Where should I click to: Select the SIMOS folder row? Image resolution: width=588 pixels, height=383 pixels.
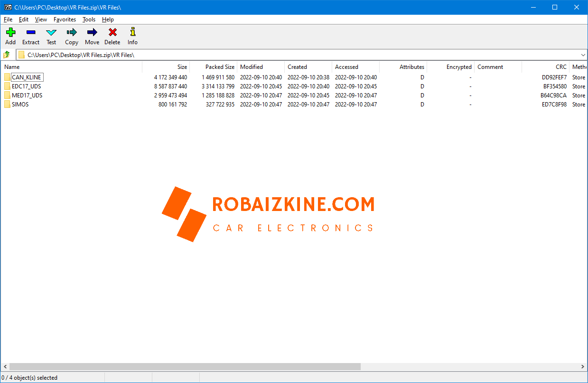[x=20, y=105]
